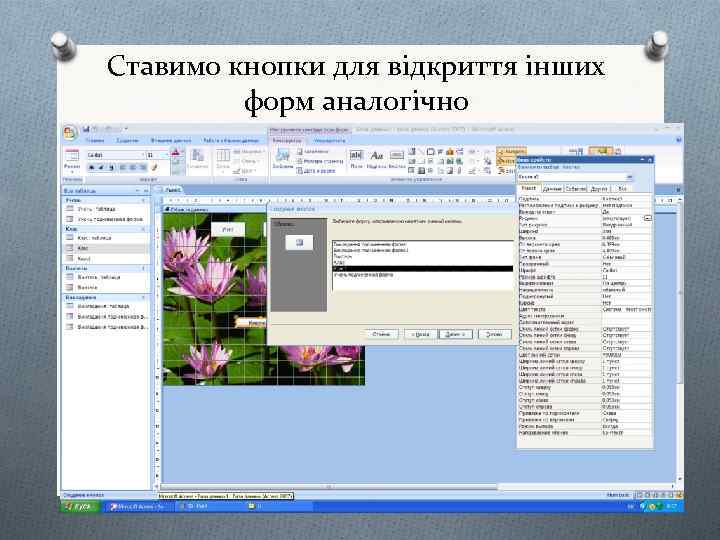
Task: Collapse the navigation pane with double chevron
Action: [146, 191]
